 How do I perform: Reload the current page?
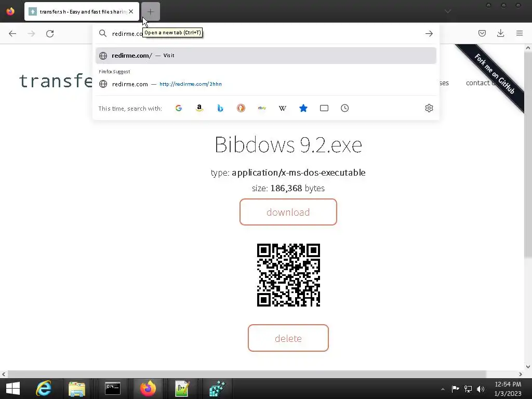pyautogui.click(x=50, y=34)
